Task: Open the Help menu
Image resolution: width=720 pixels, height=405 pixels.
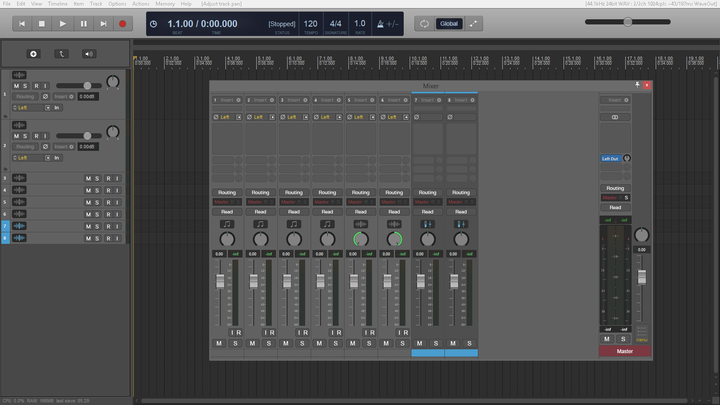Action: coord(186,4)
